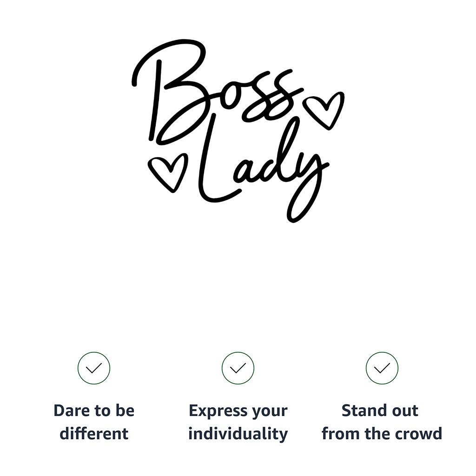This screenshot has height=476, width=476.
Task: Select the checkmark above Express your individuality
Action: click(x=238, y=368)
